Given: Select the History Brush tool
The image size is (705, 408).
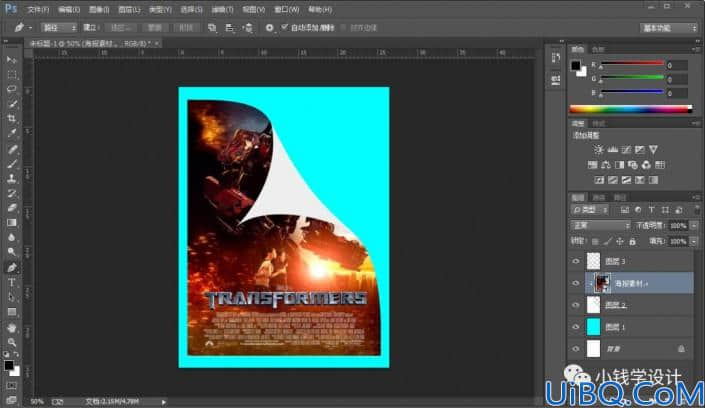Looking at the screenshot, I should [12, 193].
